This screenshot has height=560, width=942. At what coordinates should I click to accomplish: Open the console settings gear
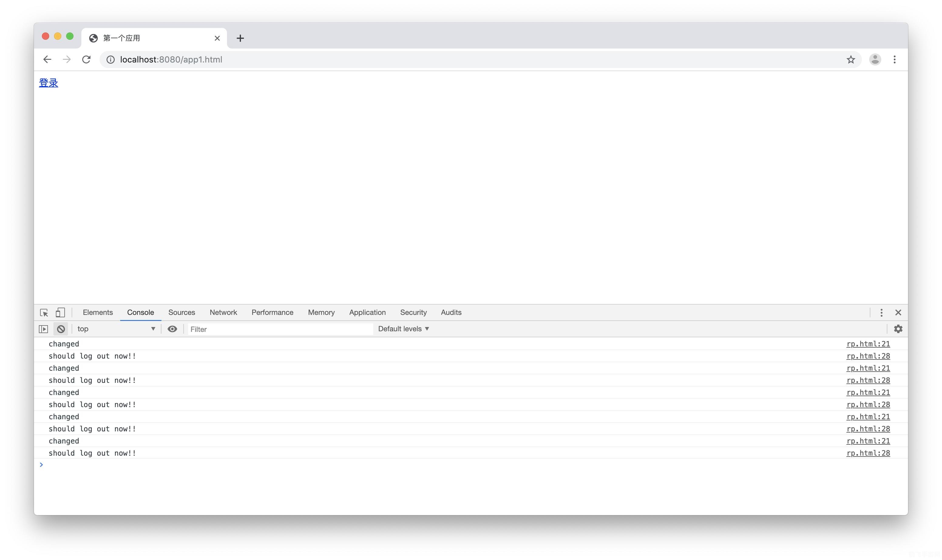pos(898,329)
